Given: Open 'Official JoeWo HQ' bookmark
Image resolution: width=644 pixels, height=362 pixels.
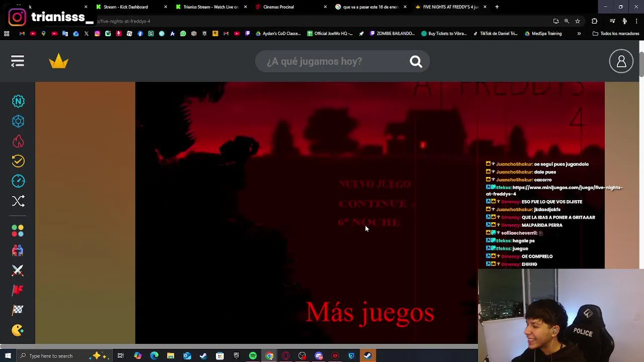Looking at the screenshot, I should tap(330, 34).
